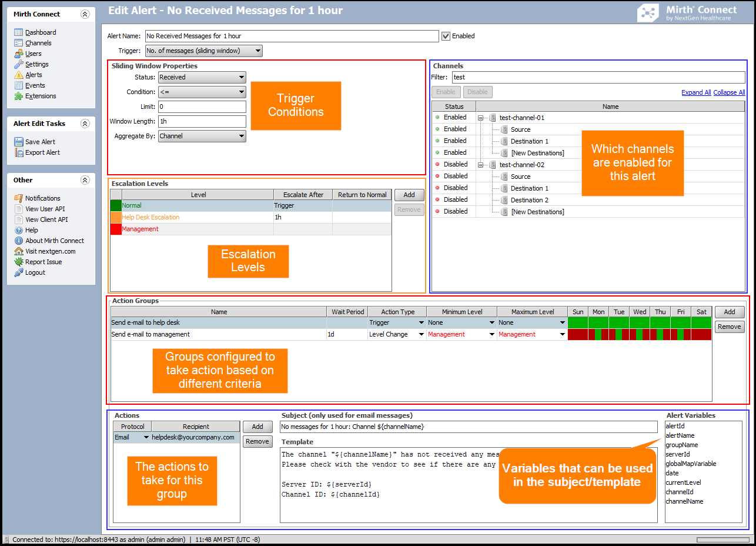Open the Aggregate By dropdown
The image size is (756, 546).
pyautogui.click(x=202, y=136)
